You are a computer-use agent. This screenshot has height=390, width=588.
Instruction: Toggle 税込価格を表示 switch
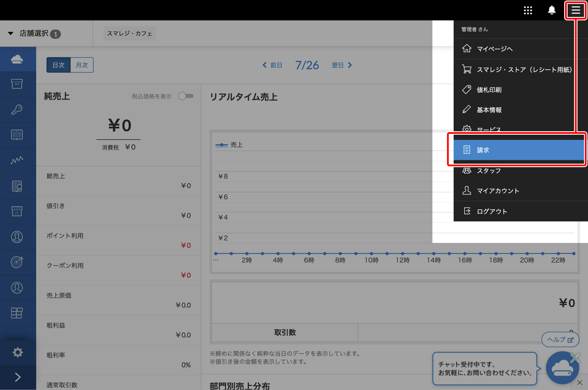185,96
